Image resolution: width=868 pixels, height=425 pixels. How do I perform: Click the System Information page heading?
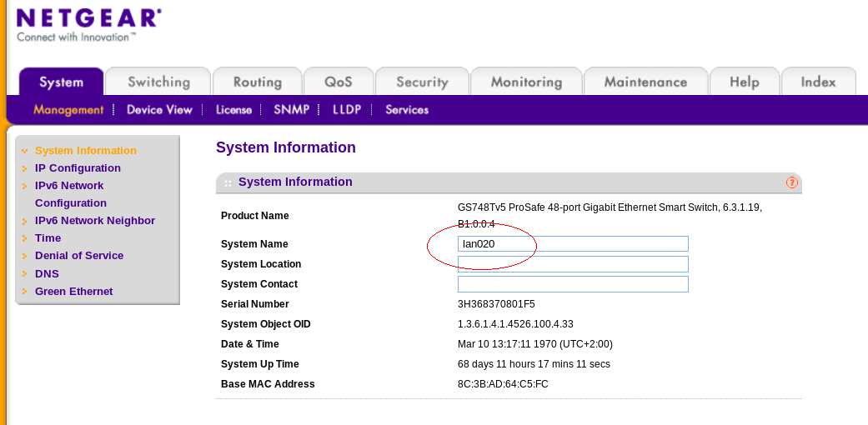pos(286,147)
